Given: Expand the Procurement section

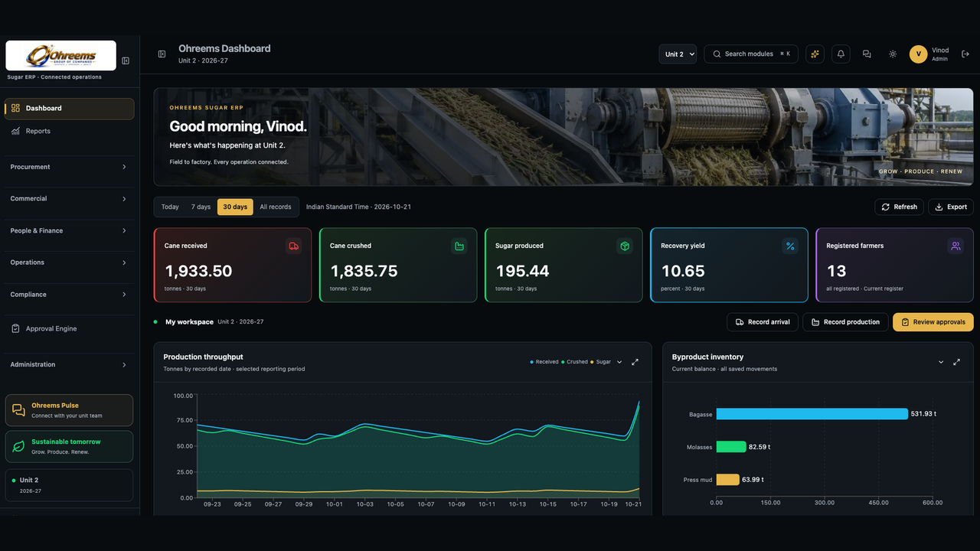Looking at the screenshot, I should (69, 167).
